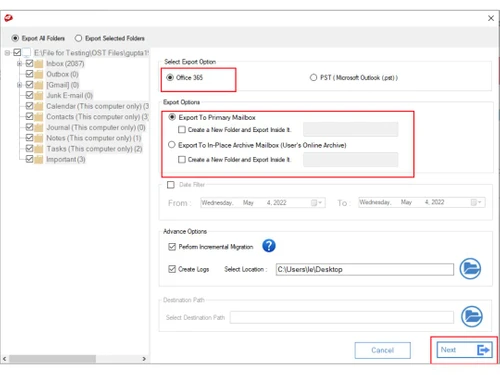Toggle the Create Logs checkbox
The height and width of the screenshot is (375, 500).
coord(172,269)
